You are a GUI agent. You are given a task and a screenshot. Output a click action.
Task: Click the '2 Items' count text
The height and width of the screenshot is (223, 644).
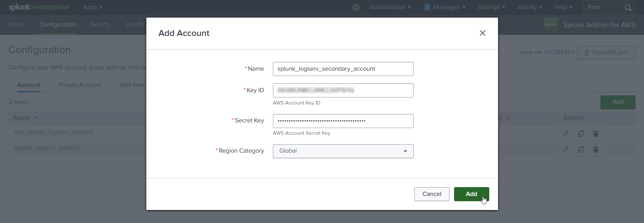[18, 102]
